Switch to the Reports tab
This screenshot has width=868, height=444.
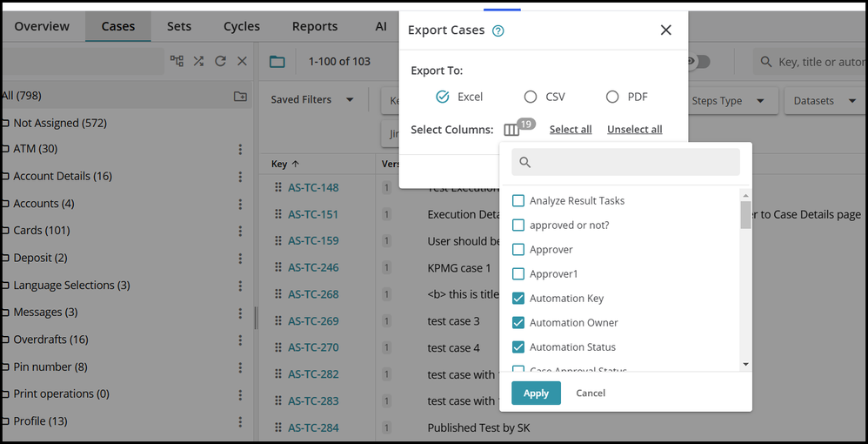click(315, 27)
